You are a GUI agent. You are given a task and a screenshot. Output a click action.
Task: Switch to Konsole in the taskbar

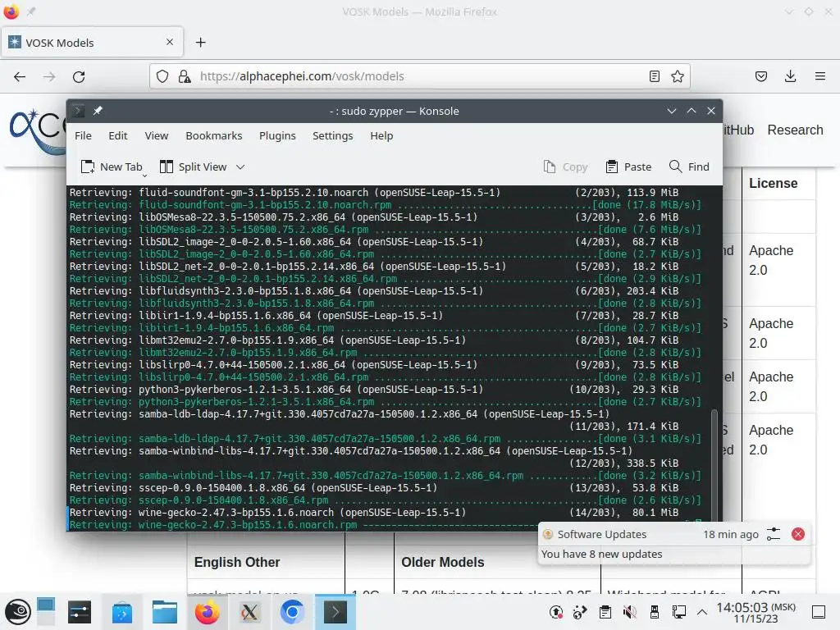pyautogui.click(x=335, y=612)
